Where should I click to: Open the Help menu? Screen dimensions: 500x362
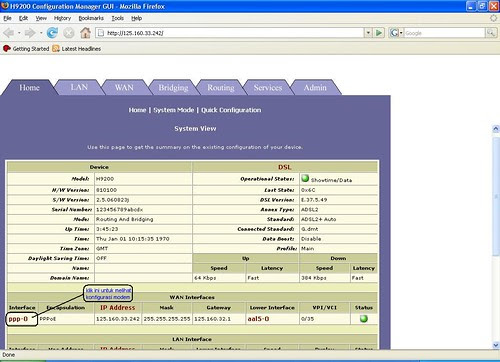[x=136, y=18]
